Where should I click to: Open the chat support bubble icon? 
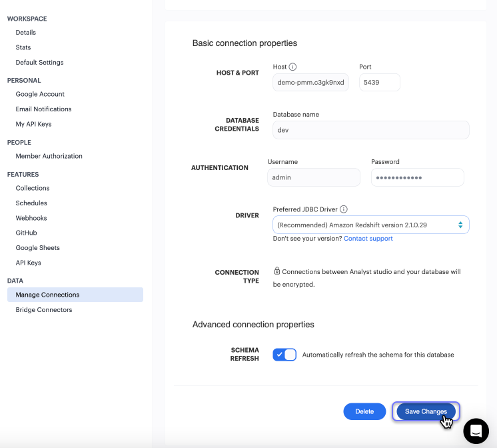476,431
